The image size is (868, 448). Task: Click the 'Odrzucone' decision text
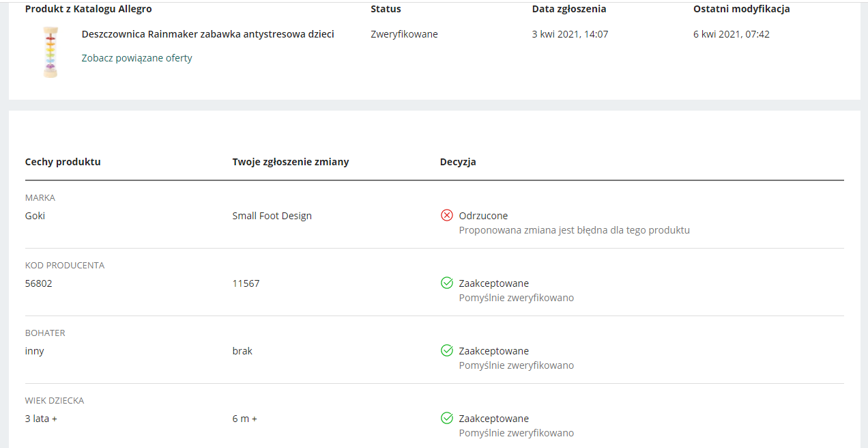tap(483, 216)
